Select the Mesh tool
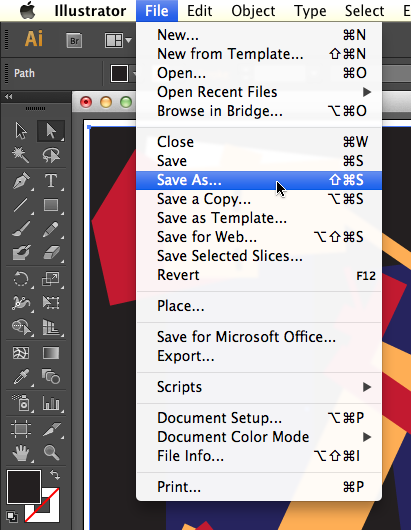This screenshot has height=530, width=411. (21, 353)
